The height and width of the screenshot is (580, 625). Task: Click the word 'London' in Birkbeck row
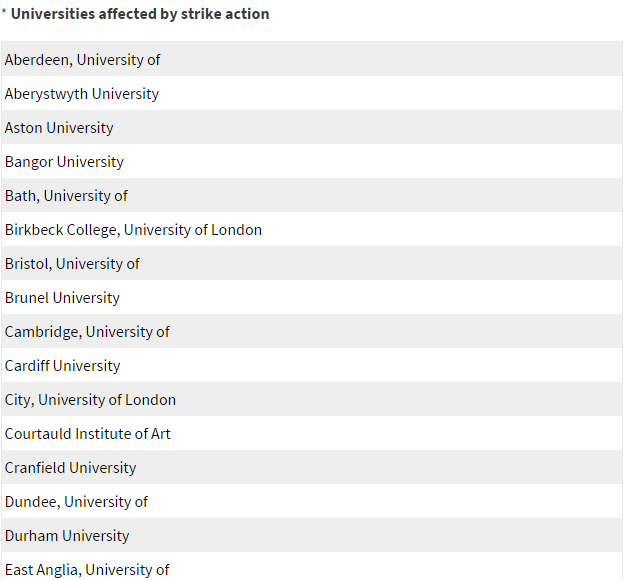click(x=236, y=230)
